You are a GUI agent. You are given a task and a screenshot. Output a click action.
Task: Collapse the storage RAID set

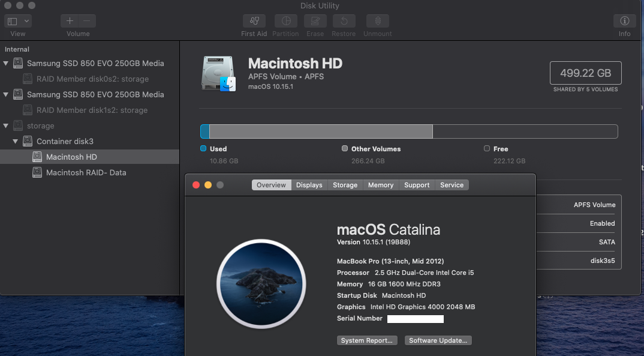6,125
